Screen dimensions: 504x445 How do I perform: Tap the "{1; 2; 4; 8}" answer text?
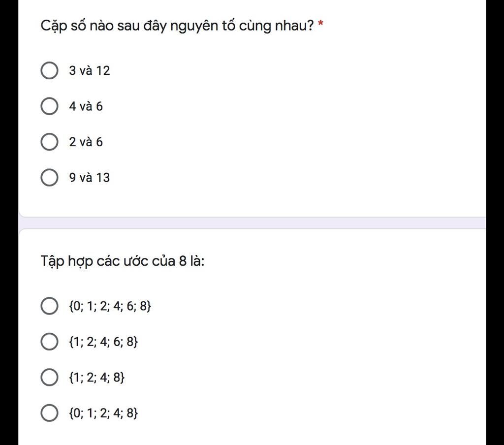(97, 378)
